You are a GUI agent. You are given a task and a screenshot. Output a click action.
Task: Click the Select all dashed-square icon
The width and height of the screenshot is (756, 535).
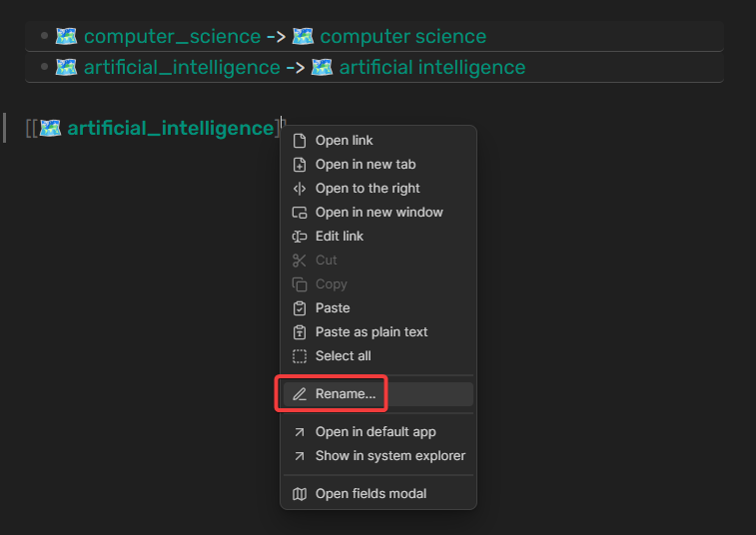299,356
